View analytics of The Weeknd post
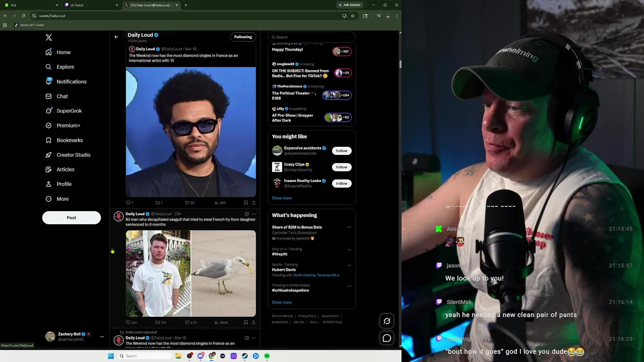The width and height of the screenshot is (644, 362). [x=220, y=203]
